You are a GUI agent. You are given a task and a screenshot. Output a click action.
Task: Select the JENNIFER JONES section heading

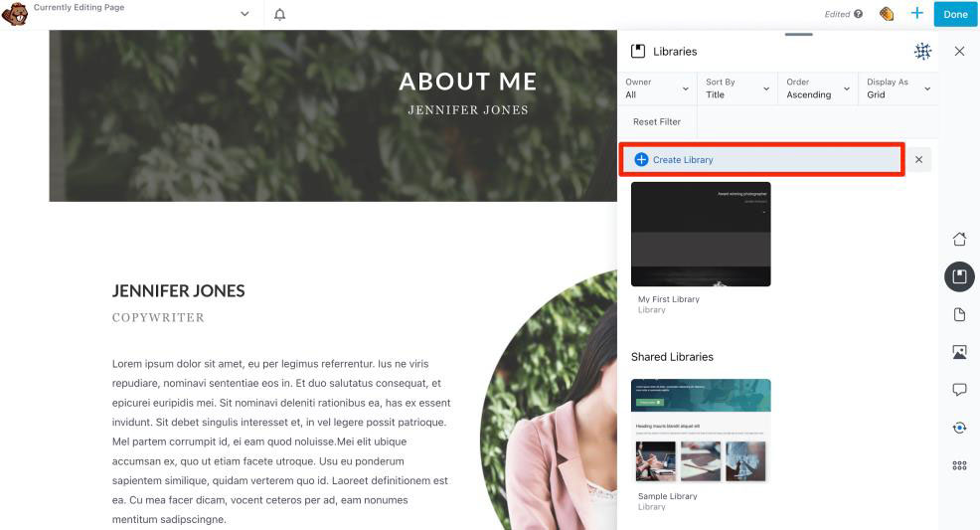(178, 290)
